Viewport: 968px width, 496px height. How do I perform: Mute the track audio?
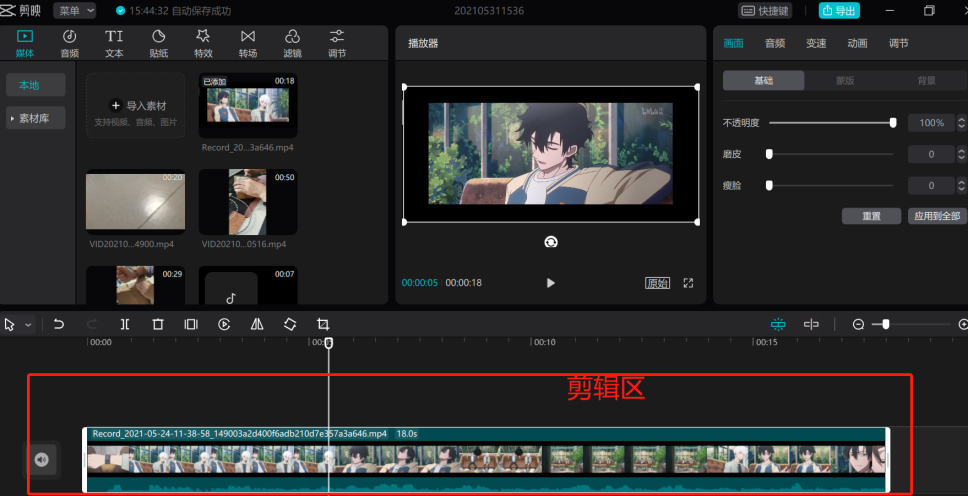(x=41, y=460)
